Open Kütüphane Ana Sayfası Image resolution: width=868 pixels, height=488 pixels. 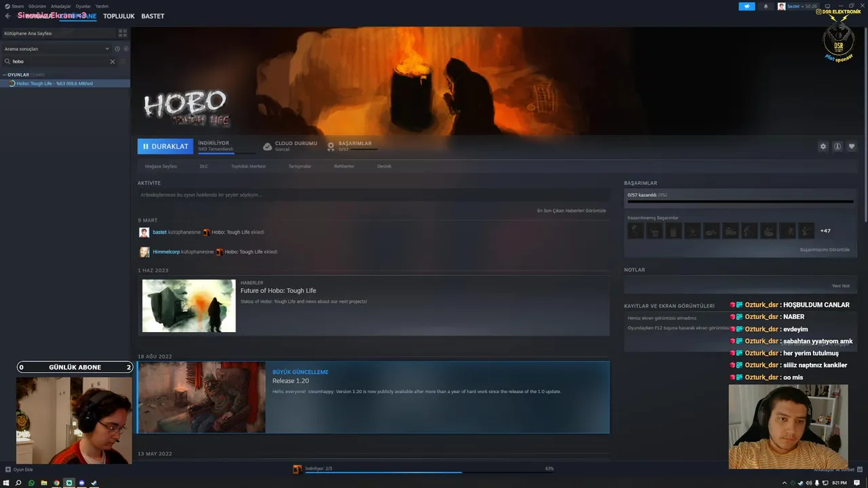point(57,33)
